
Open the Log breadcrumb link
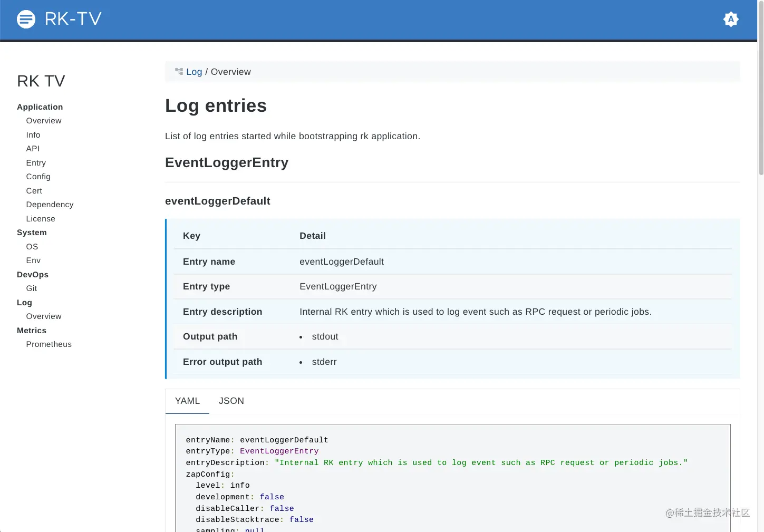point(194,72)
